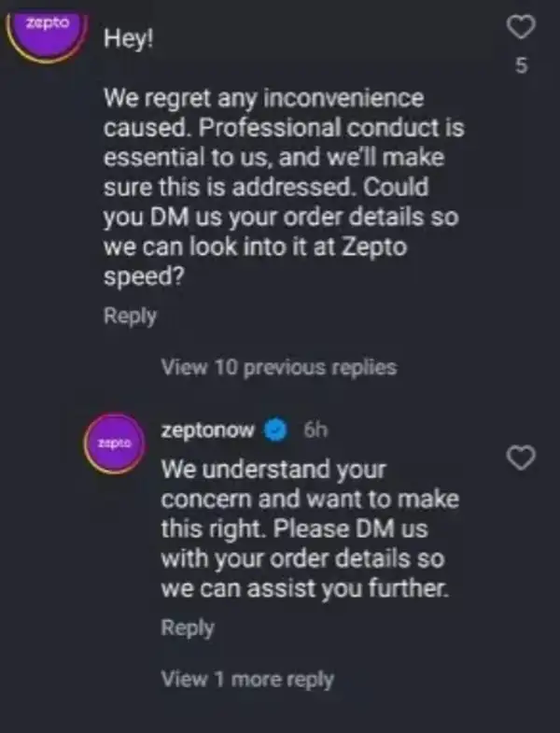560x733 pixels.
Task: Expand "View 1 more reply"
Action: [246, 679]
